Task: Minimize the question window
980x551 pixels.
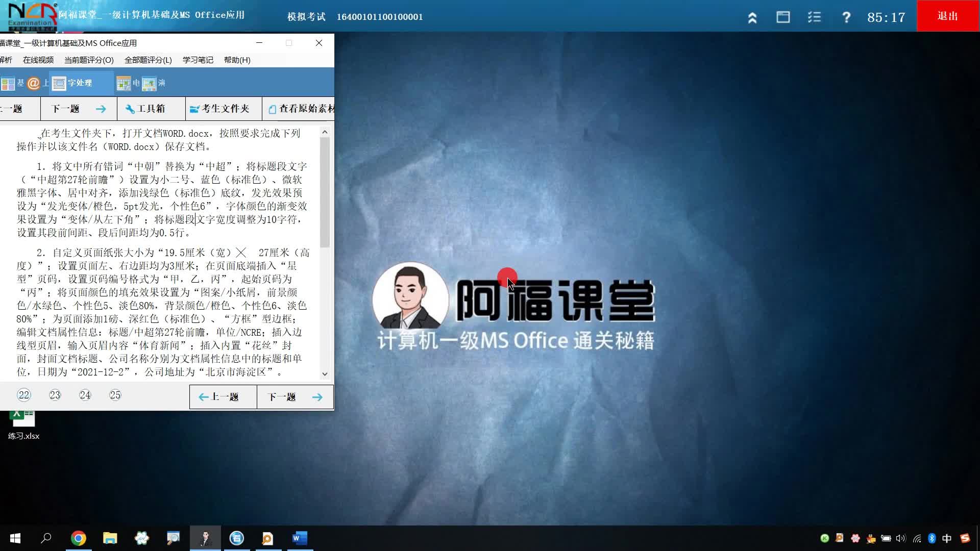Action: click(259, 43)
